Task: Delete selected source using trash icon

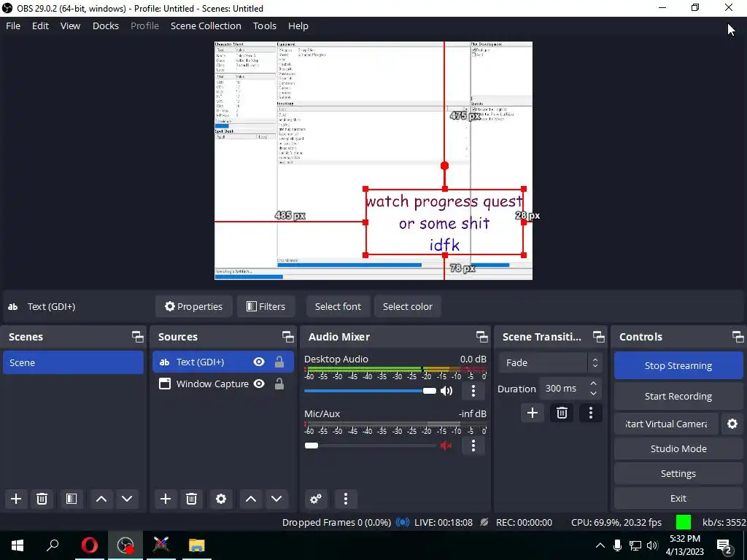Action: click(192, 499)
